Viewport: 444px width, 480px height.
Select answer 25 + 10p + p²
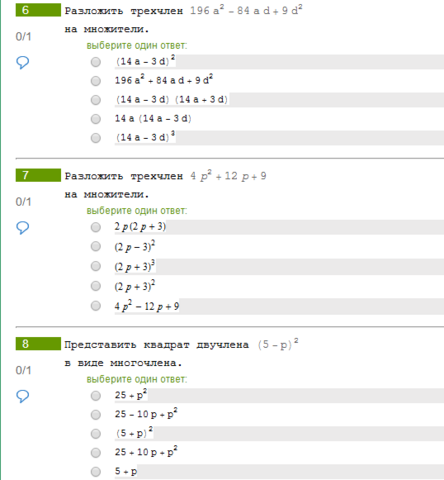(x=96, y=453)
